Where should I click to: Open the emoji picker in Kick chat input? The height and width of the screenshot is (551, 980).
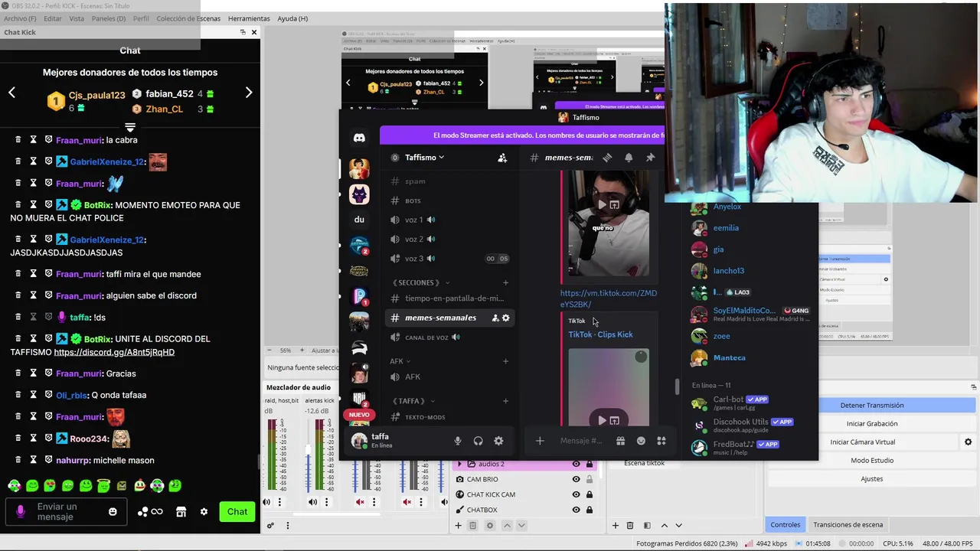113,511
